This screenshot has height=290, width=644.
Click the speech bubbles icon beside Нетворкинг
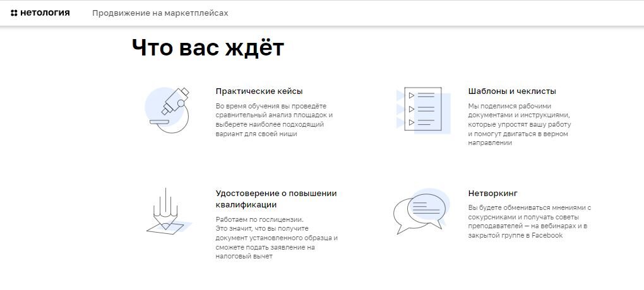(x=421, y=211)
